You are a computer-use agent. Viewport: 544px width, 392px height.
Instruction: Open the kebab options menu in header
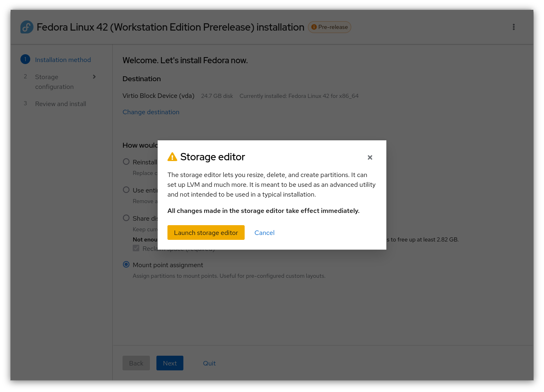pos(514,27)
